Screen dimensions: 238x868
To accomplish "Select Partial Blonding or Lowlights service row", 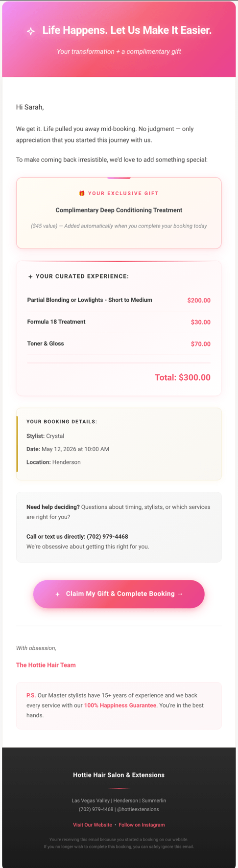I will 119,300.
